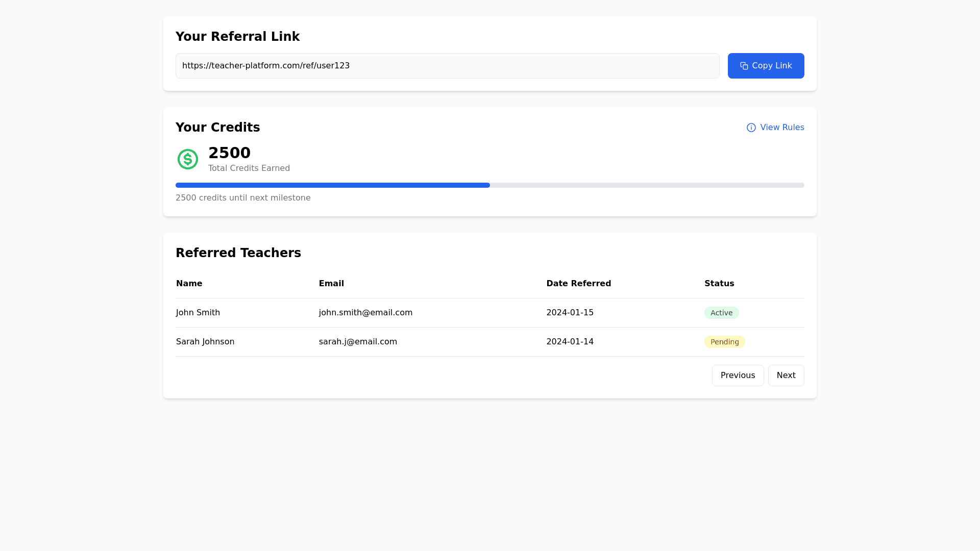Open the View Rules link

781,128
